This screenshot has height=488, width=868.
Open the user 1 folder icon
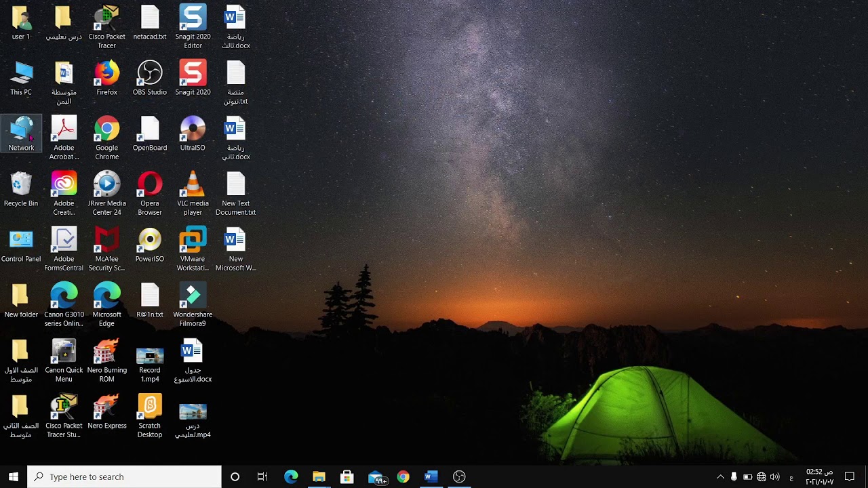coord(21,22)
